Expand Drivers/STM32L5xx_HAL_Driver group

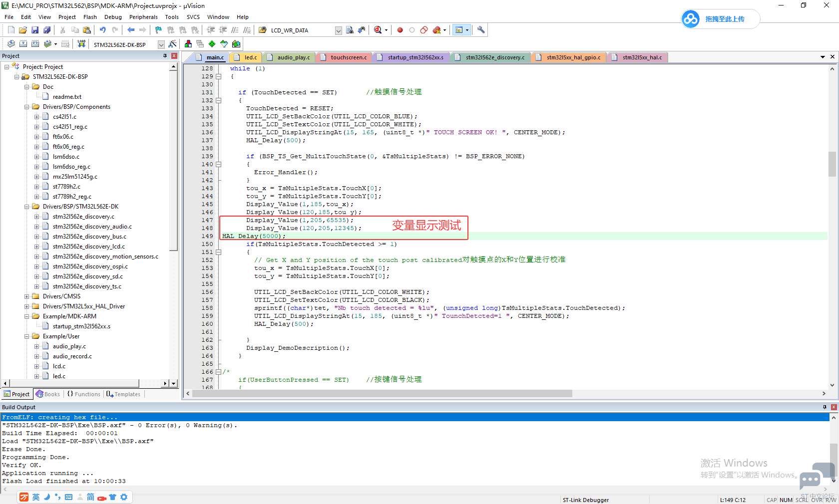tap(27, 306)
